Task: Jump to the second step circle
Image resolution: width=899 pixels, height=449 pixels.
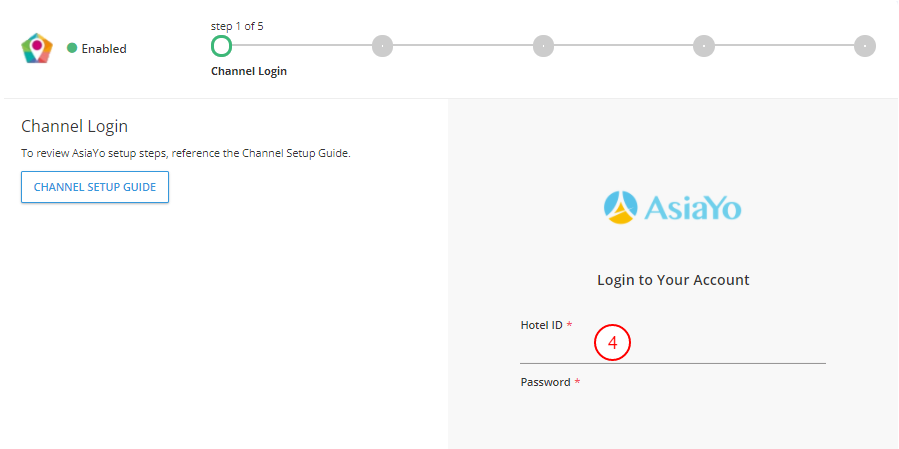Action: point(382,45)
